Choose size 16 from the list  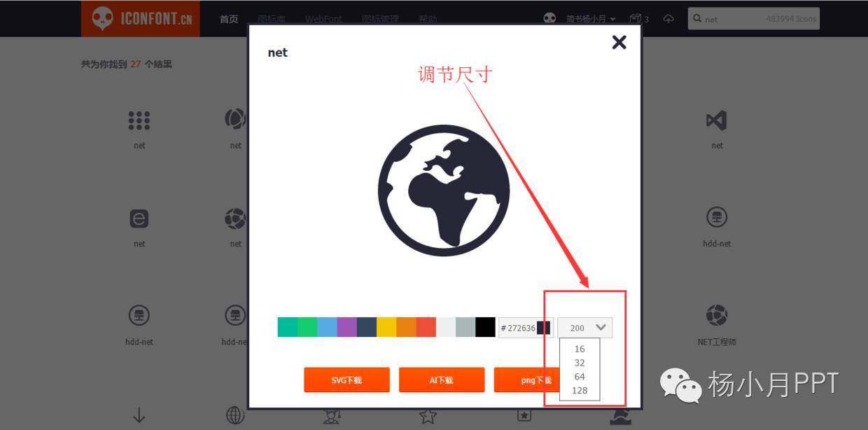(x=580, y=349)
